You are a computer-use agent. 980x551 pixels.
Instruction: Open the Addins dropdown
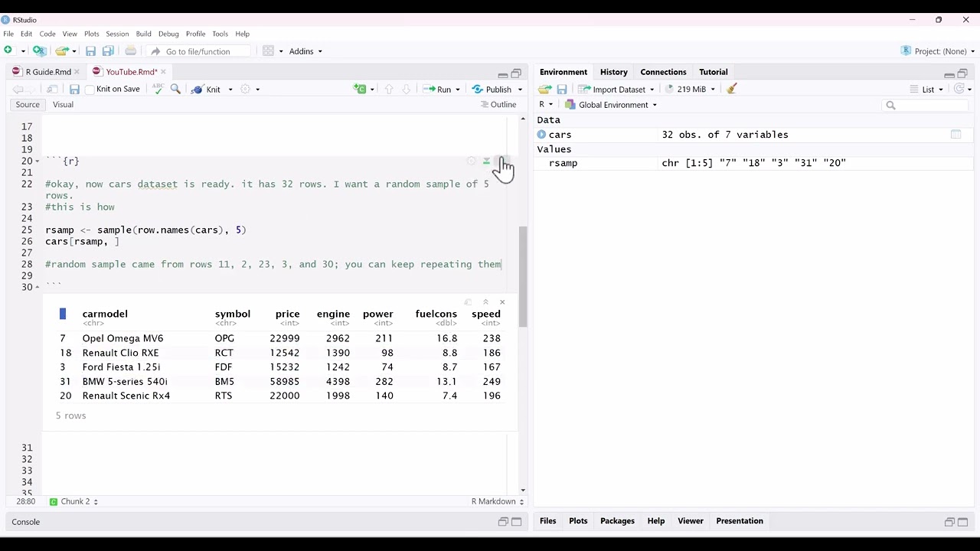(x=305, y=51)
